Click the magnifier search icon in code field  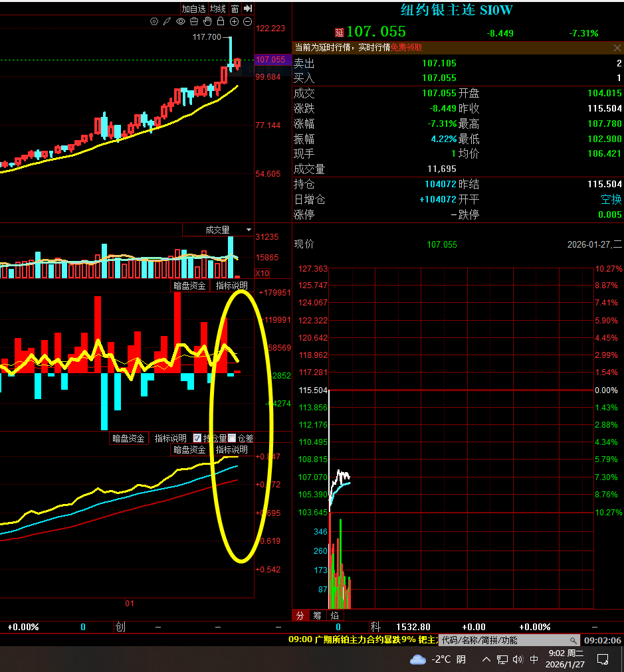573,640
